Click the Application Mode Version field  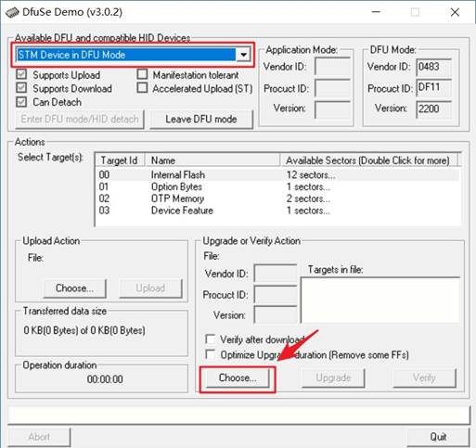point(332,109)
